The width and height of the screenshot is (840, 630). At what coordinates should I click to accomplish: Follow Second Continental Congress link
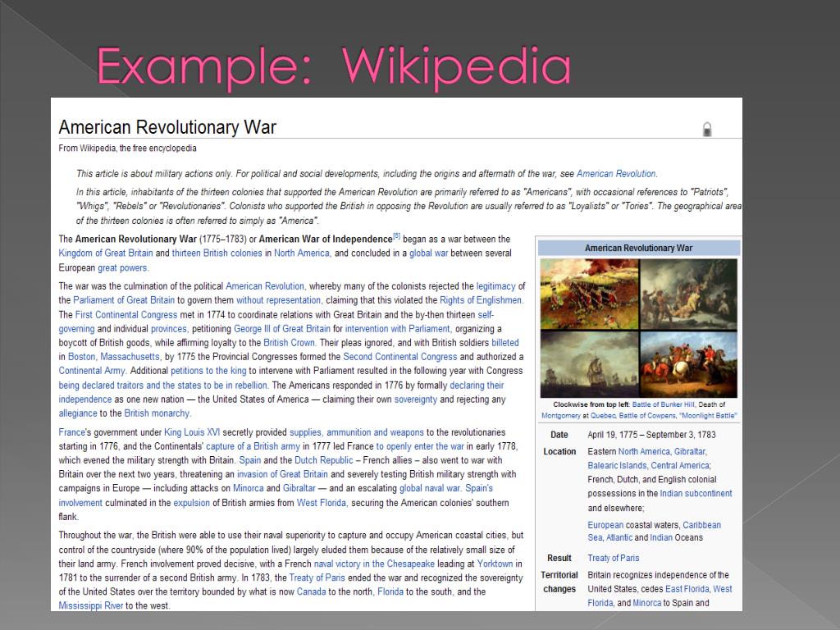[400, 356]
